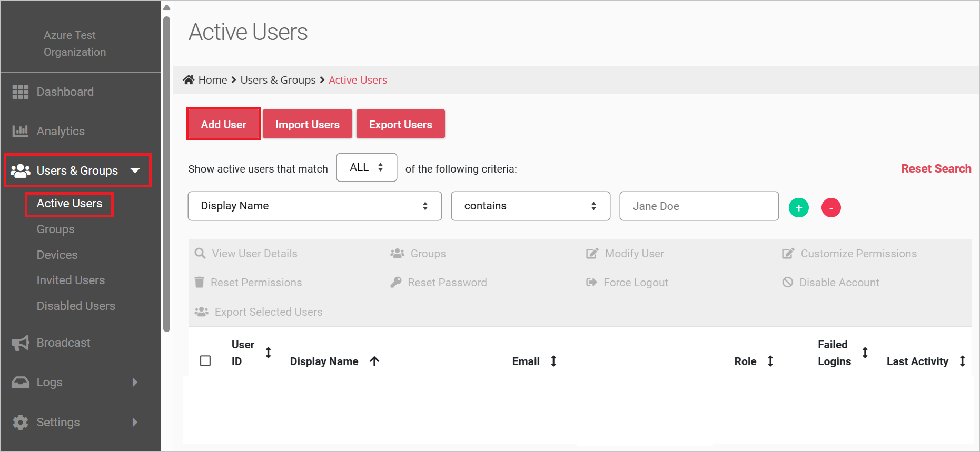Click the Reset Permissions trash icon

199,282
